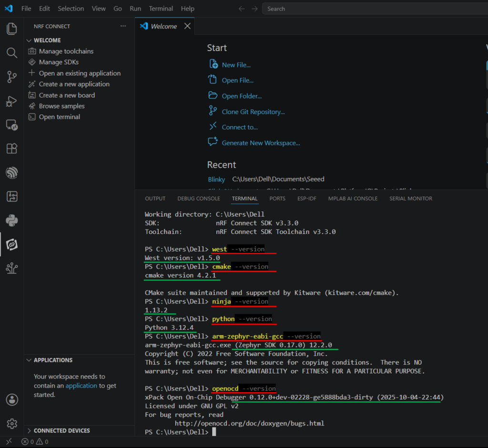Screen dimensions: 488x448
Task: Go forward with the right arrow
Action: pyautogui.click(x=254, y=9)
